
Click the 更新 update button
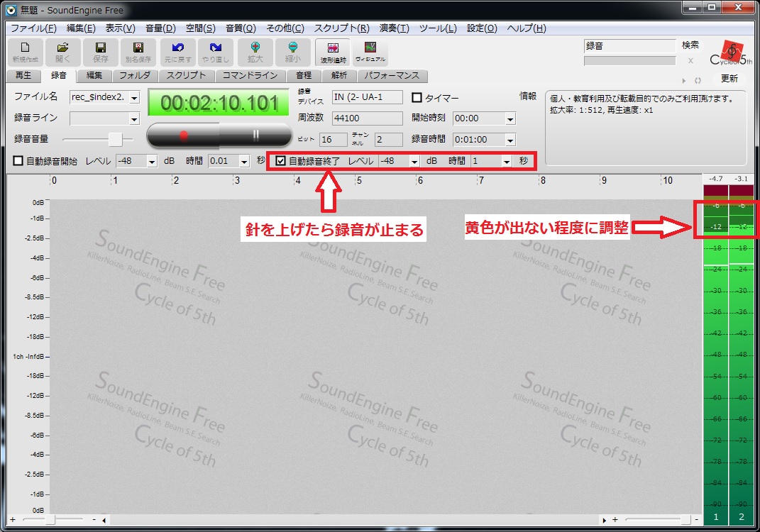coord(729,79)
